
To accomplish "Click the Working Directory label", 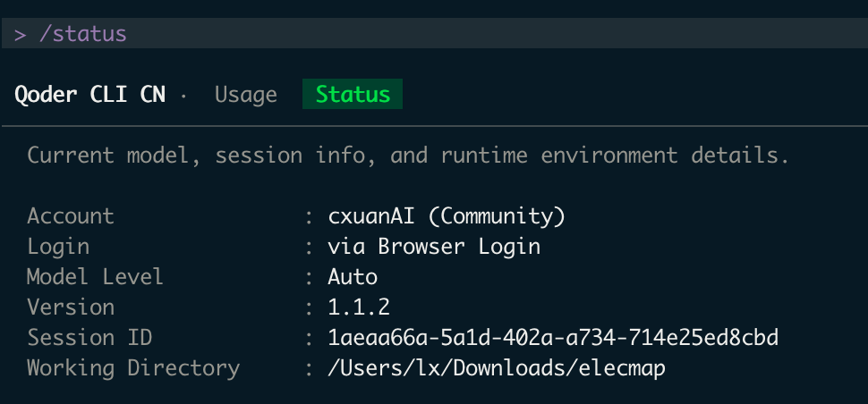I will point(133,367).
